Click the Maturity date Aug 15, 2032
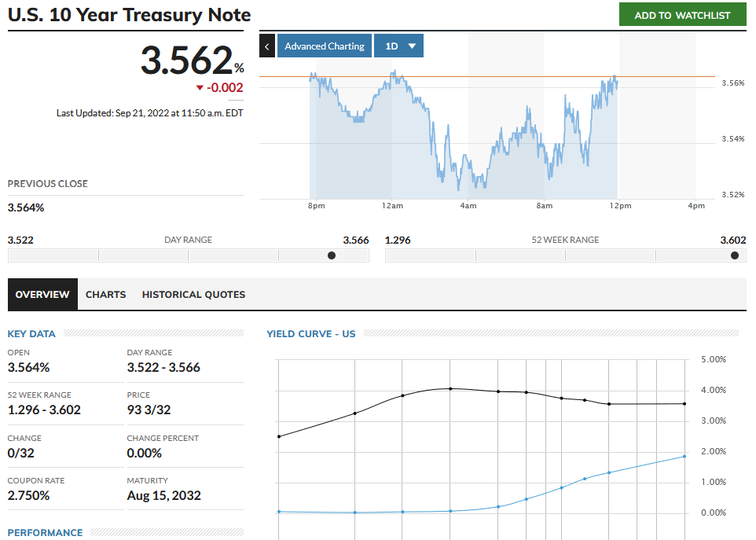This screenshot has width=756, height=540. pos(164,495)
